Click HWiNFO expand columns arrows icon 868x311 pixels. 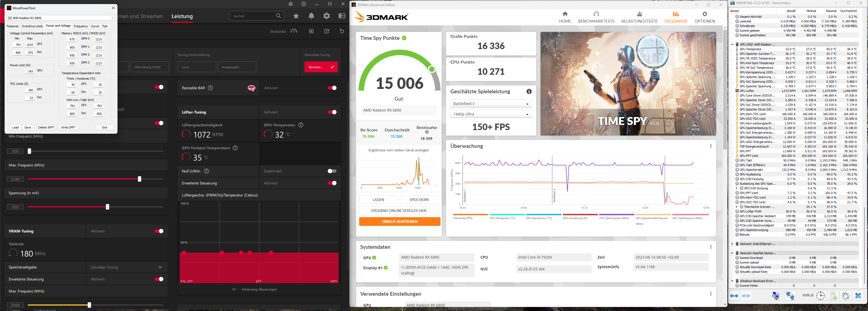[x=734, y=296]
